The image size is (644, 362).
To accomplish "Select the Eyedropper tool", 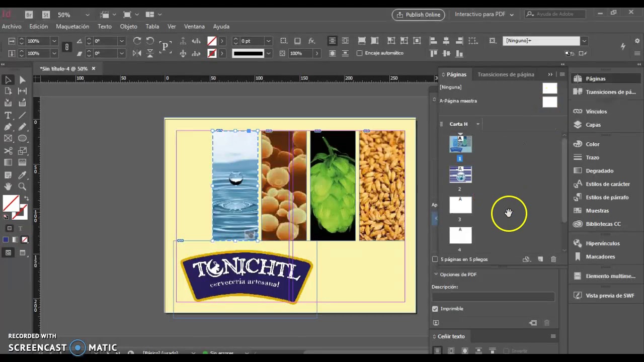I will (22, 175).
